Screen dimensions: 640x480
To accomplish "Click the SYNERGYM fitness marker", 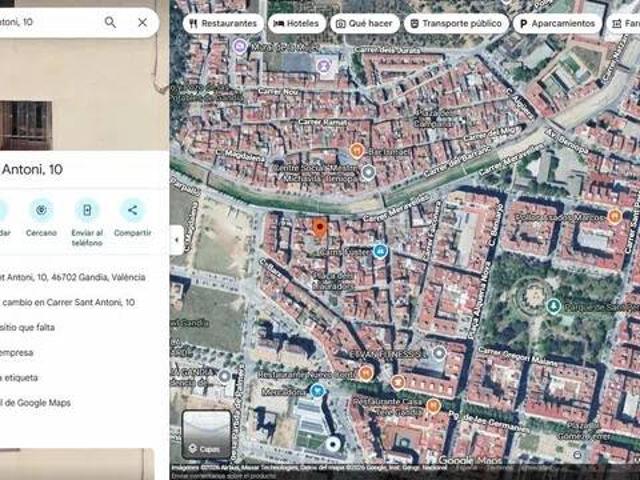I will point(439,353).
